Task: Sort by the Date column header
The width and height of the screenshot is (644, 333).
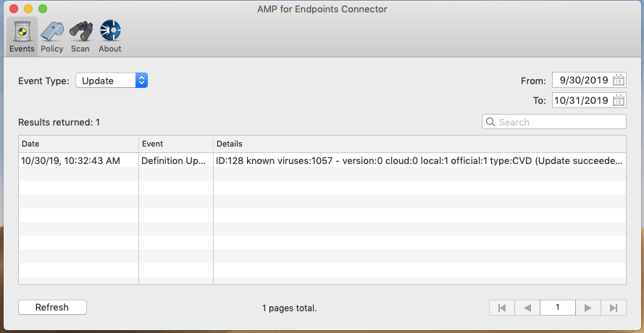Action: (x=78, y=144)
